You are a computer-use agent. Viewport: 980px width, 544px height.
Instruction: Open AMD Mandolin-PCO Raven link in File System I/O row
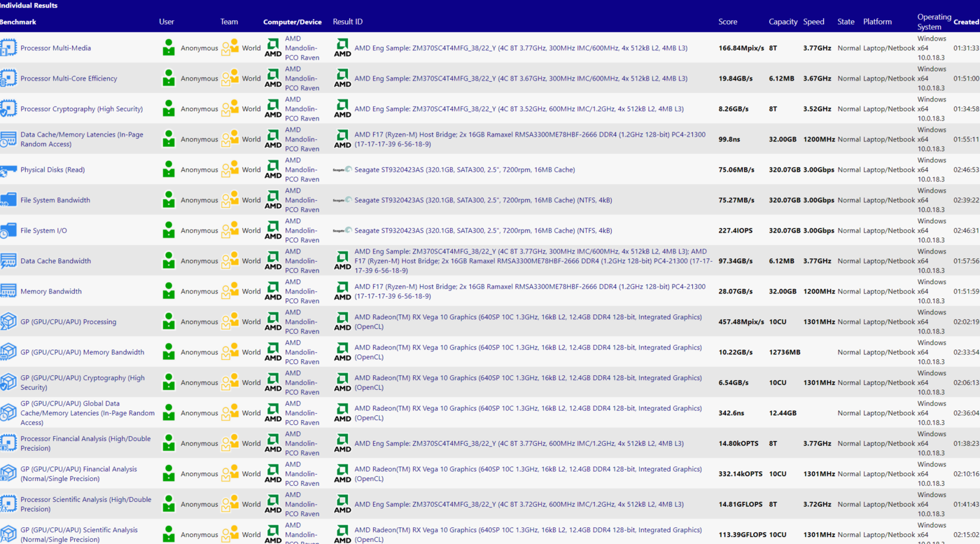[x=302, y=230]
